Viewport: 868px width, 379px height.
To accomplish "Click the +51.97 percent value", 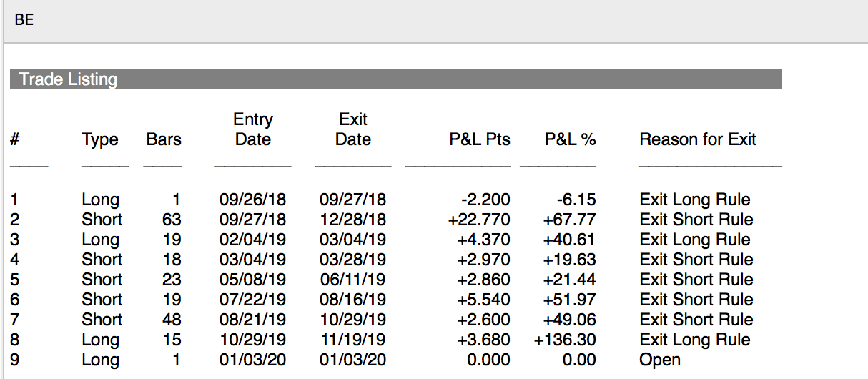I will [x=569, y=300].
